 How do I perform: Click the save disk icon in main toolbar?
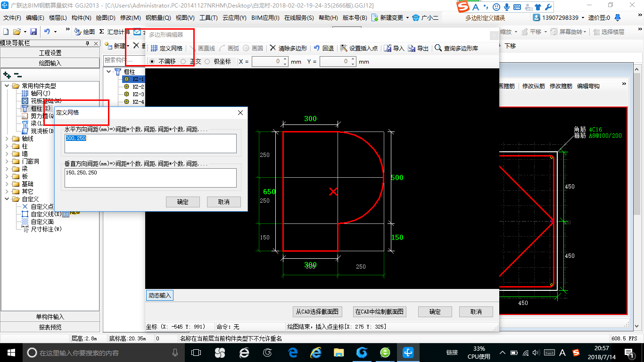coord(33,32)
